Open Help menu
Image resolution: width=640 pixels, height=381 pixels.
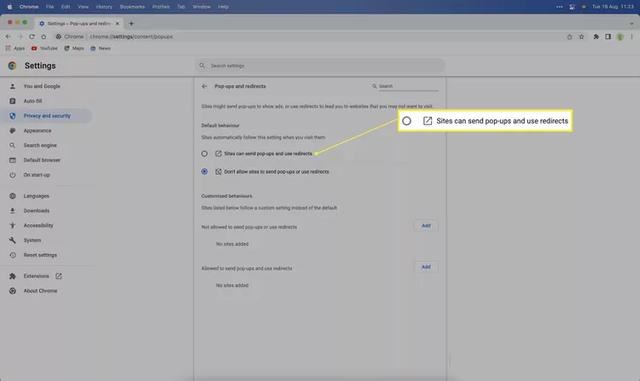pyautogui.click(x=223, y=7)
